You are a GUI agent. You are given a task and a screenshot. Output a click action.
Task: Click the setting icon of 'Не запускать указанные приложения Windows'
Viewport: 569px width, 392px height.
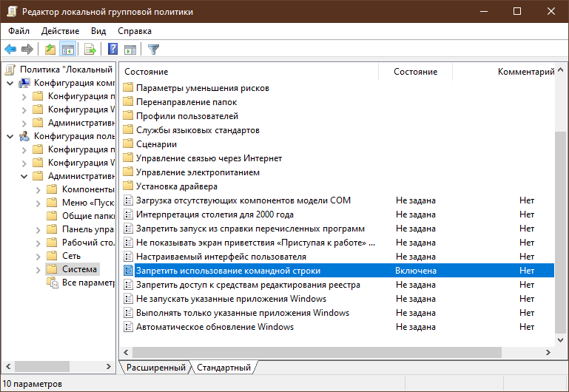coord(128,299)
